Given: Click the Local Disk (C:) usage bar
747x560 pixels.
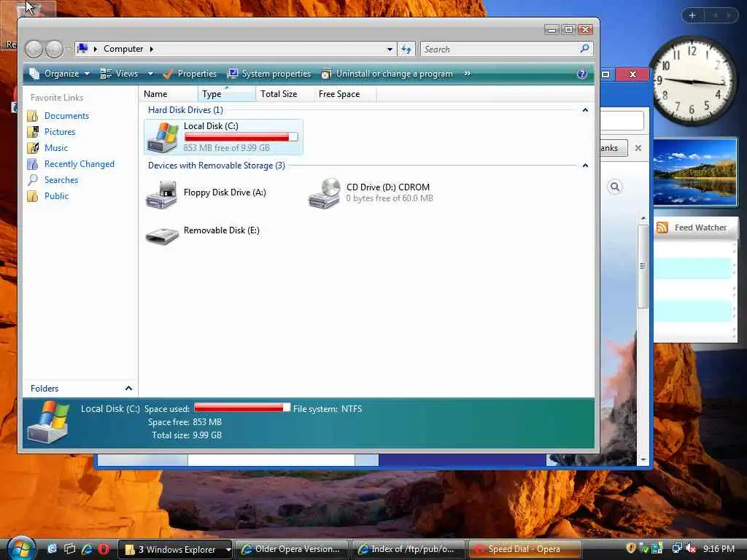Looking at the screenshot, I should tap(241, 137).
